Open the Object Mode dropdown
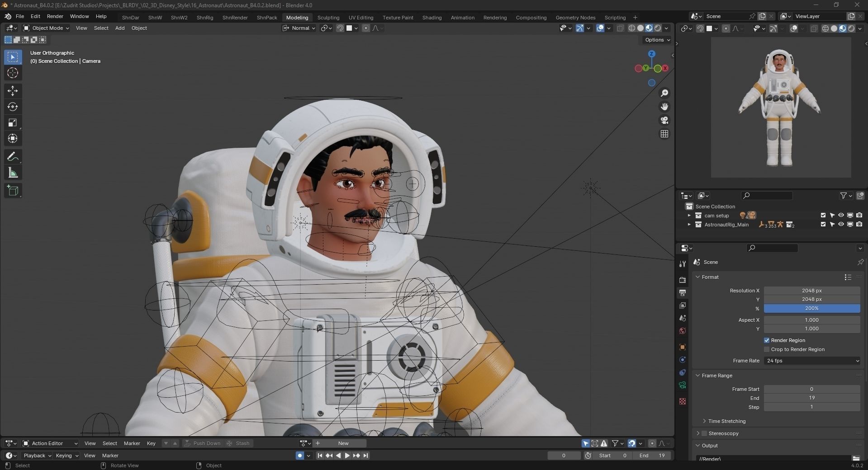 coord(46,28)
